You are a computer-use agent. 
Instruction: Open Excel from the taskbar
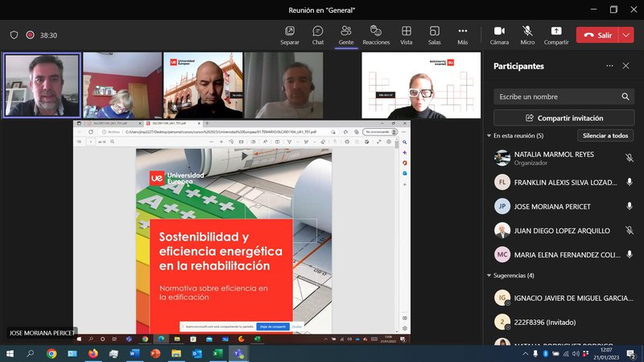coord(217,353)
